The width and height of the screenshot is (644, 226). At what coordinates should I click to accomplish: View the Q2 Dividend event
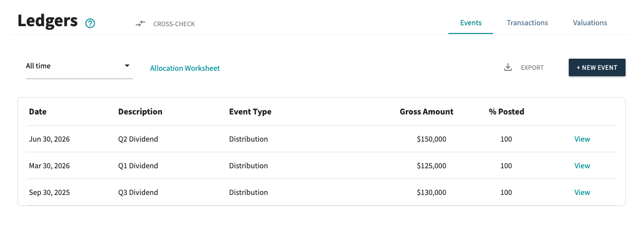pyautogui.click(x=582, y=139)
